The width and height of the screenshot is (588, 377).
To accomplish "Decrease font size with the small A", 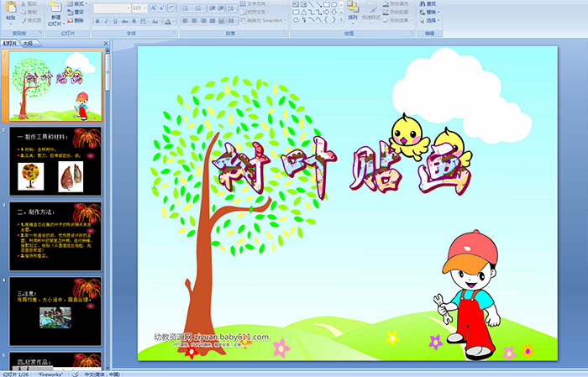I will tap(161, 8).
